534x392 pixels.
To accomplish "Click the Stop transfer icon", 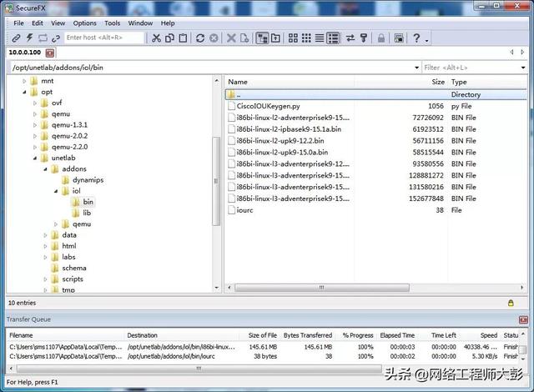I will click(214, 38).
